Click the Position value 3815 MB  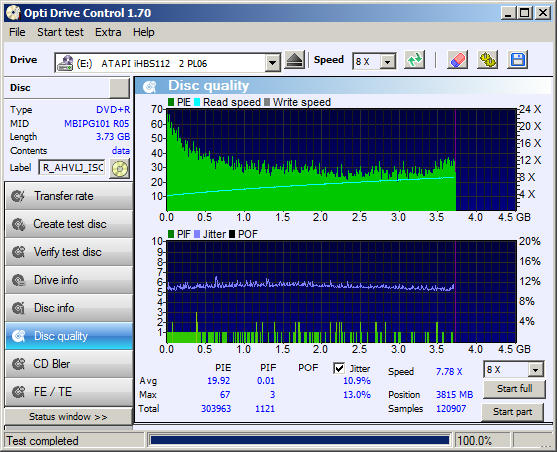pyautogui.click(x=454, y=395)
